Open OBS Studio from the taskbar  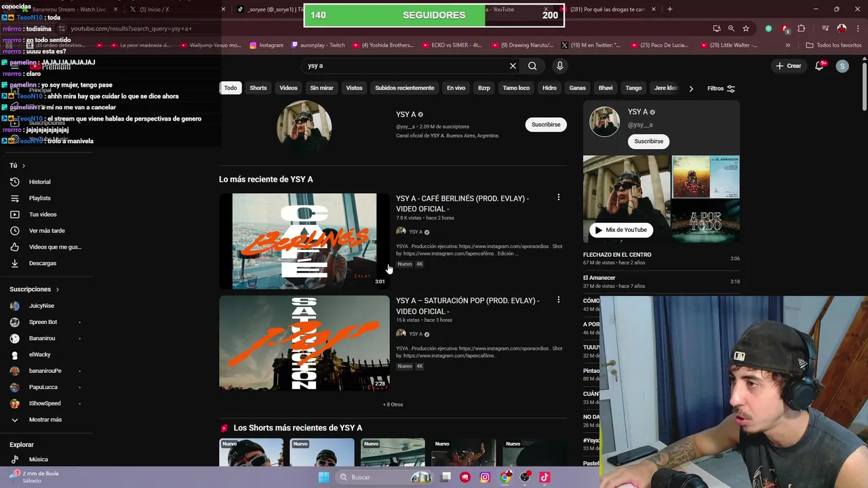click(525, 477)
